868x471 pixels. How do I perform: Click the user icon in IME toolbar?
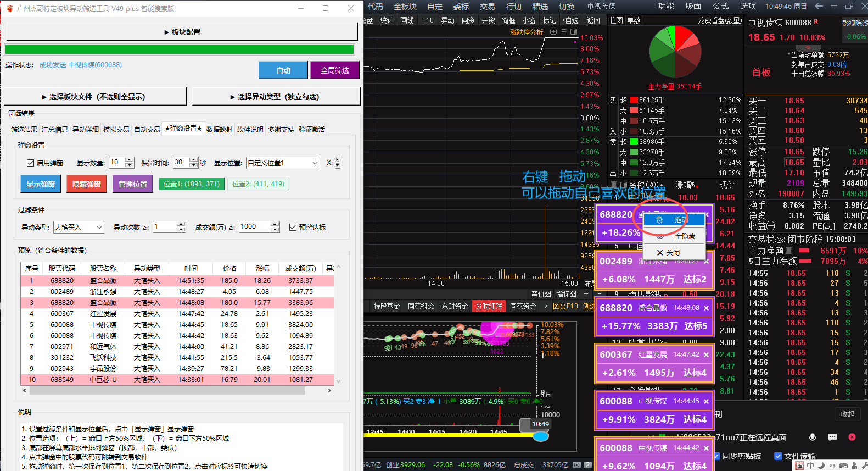pyautogui.click(x=854, y=466)
